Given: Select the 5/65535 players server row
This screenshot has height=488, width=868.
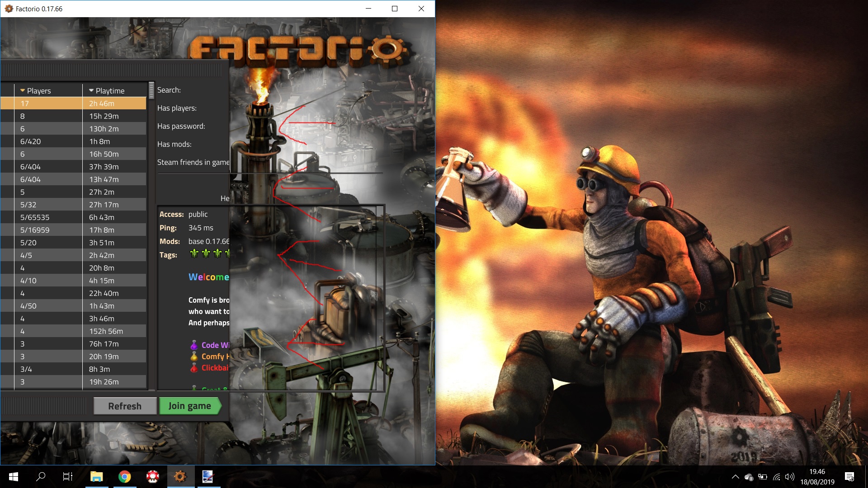Looking at the screenshot, I should [73, 217].
